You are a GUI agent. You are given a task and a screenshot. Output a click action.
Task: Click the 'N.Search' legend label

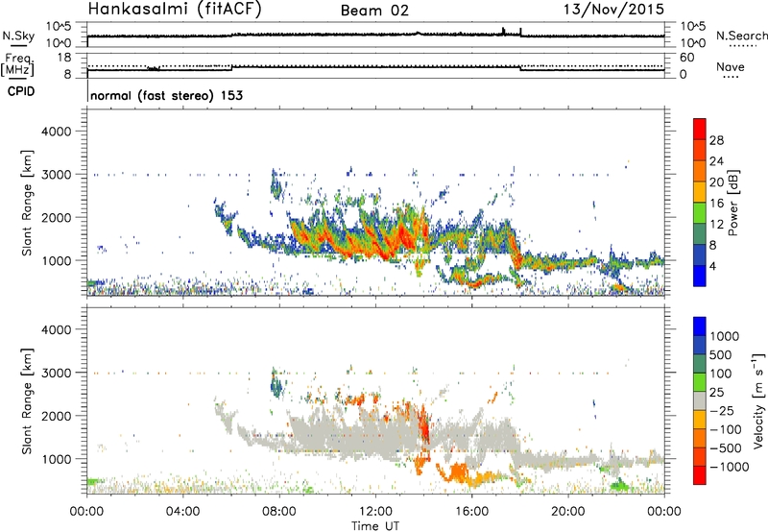coord(742,36)
